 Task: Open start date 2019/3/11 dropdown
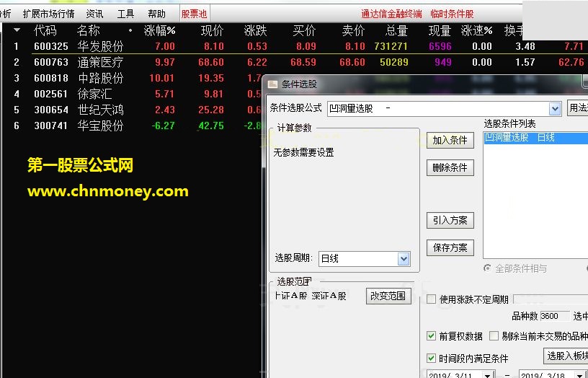click(487, 374)
